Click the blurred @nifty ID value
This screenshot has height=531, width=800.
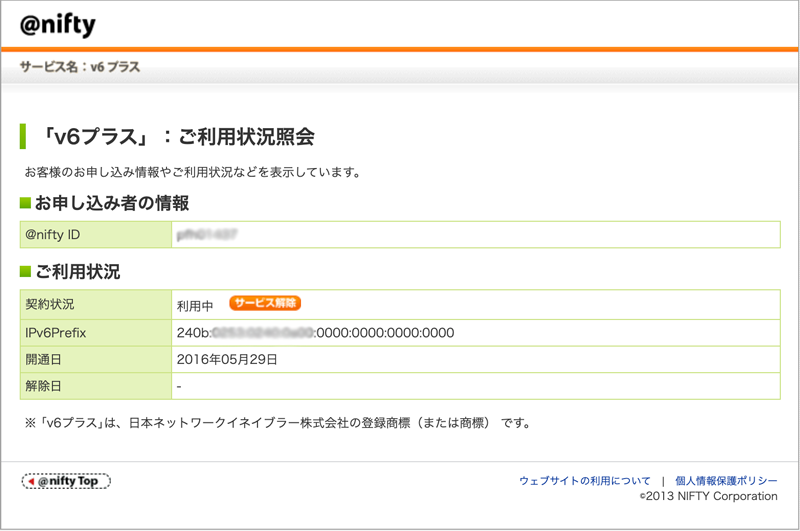(207, 235)
